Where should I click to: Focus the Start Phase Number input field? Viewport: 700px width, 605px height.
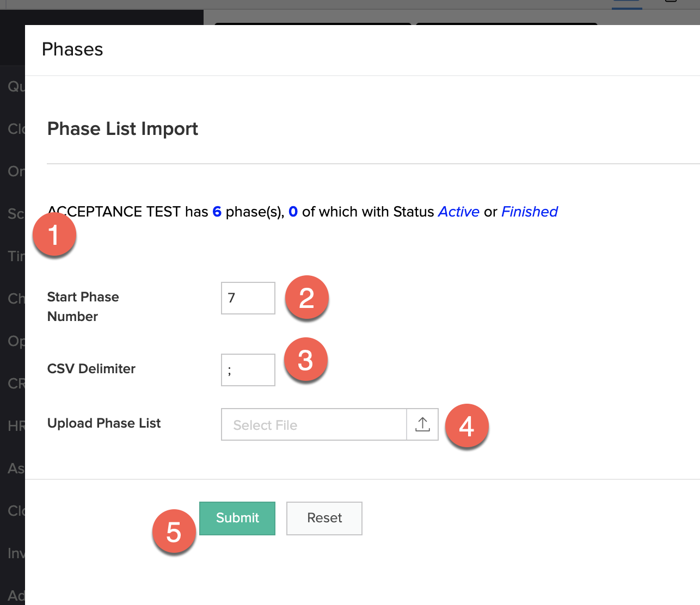click(248, 298)
